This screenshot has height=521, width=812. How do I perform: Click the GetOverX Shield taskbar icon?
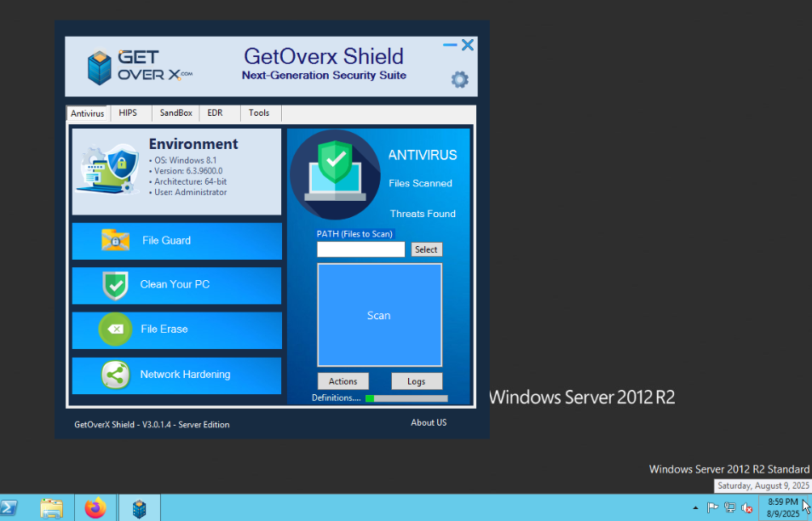click(x=139, y=508)
